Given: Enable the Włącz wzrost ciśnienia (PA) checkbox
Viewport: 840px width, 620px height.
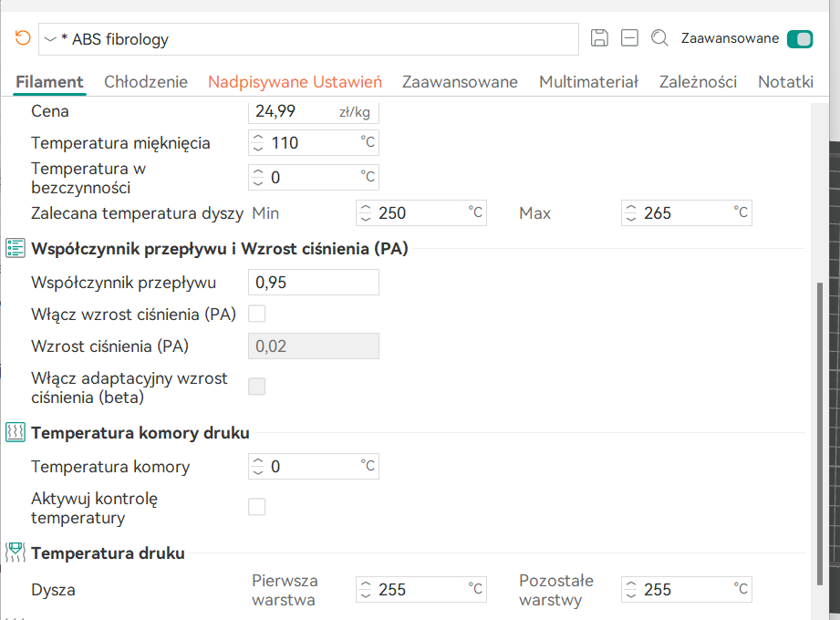Looking at the screenshot, I should [x=256, y=314].
